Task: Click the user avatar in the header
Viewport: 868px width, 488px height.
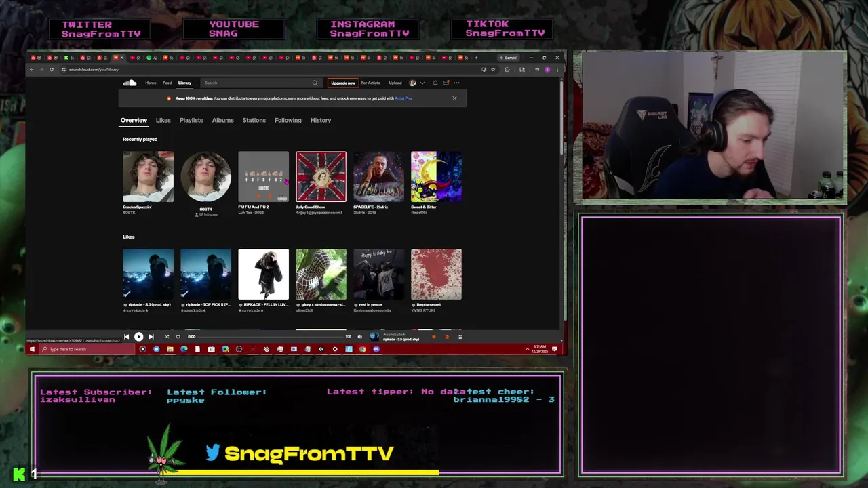Action: click(412, 83)
